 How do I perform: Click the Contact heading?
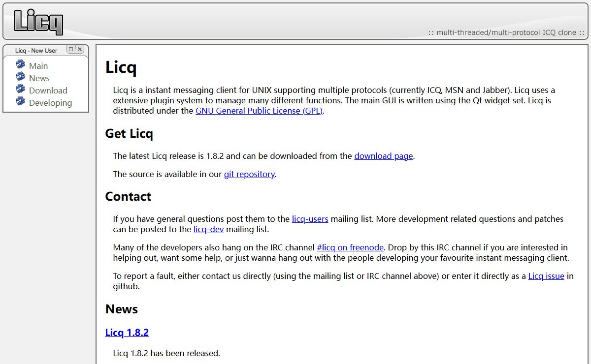(x=128, y=196)
